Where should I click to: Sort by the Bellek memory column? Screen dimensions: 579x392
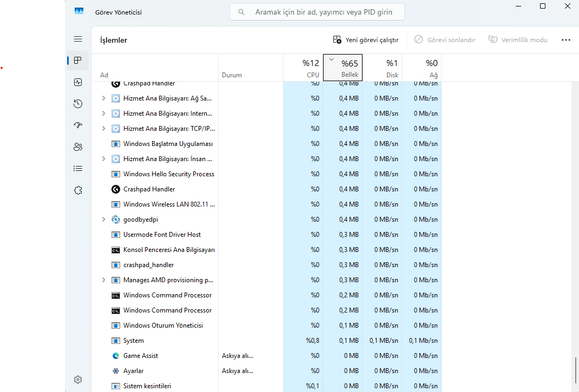[343, 68]
